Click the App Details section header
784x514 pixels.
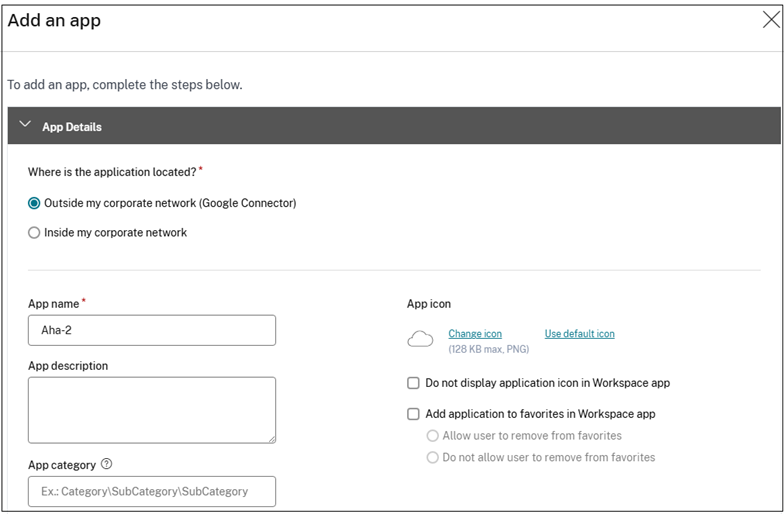(72, 127)
